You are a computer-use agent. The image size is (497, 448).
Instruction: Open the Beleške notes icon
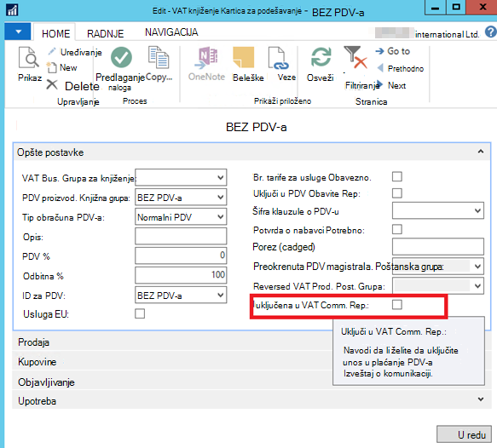244,58
